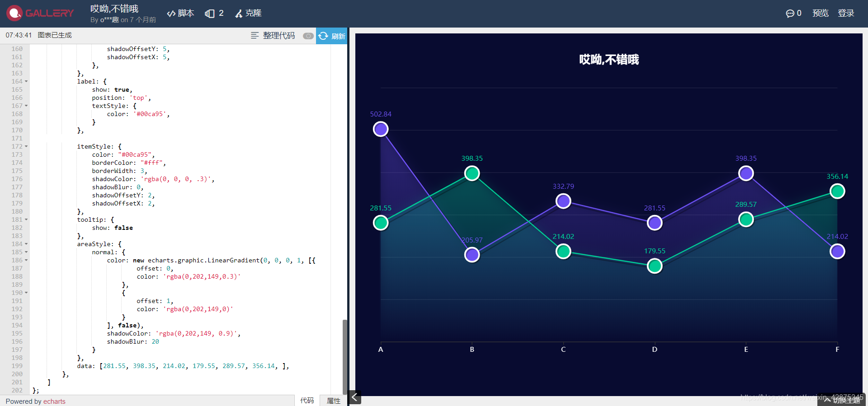Viewport: 868px width, 406px height.
Task: Click the 'show: false' code line
Action: pyautogui.click(x=113, y=228)
